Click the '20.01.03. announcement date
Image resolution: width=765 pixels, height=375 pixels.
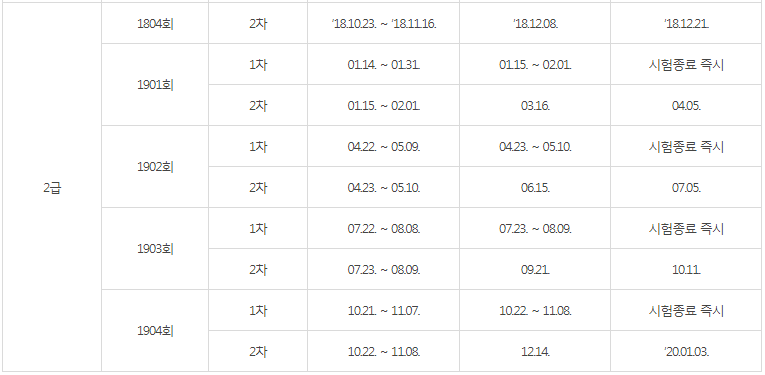pyautogui.click(x=686, y=352)
